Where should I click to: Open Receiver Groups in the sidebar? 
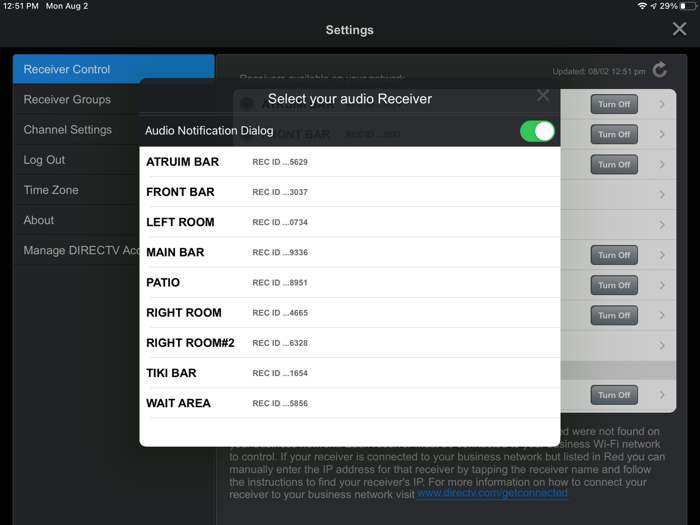(76, 100)
